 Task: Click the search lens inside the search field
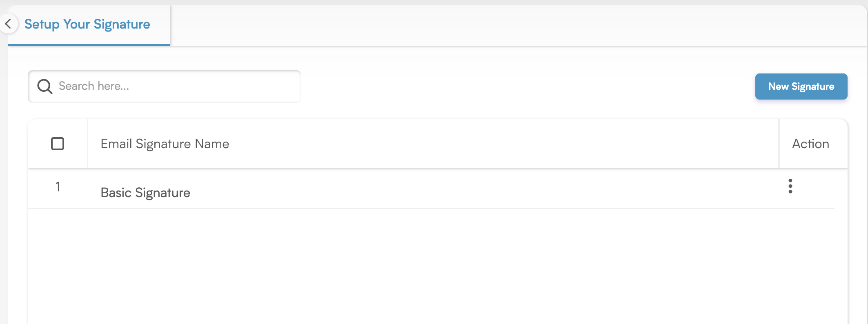pyautogui.click(x=45, y=86)
